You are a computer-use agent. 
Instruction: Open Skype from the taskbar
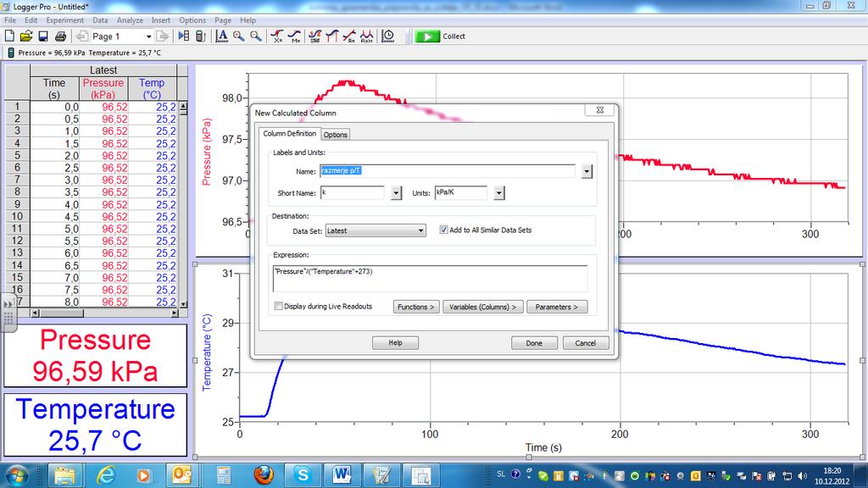coord(303,475)
